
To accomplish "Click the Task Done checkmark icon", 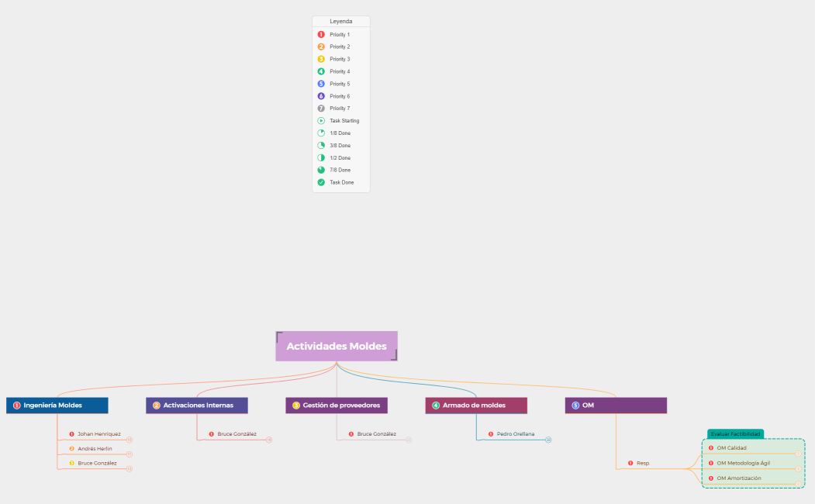I will coord(321,182).
